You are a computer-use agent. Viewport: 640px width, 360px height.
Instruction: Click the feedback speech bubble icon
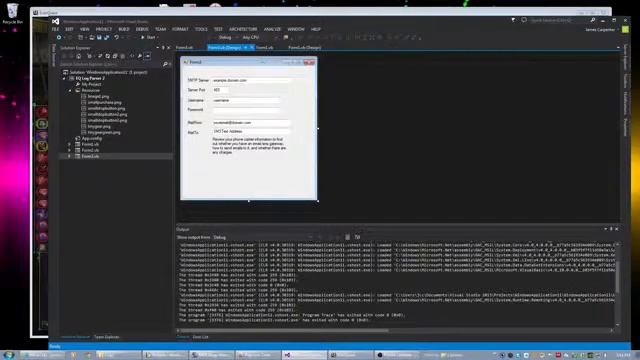click(x=524, y=20)
